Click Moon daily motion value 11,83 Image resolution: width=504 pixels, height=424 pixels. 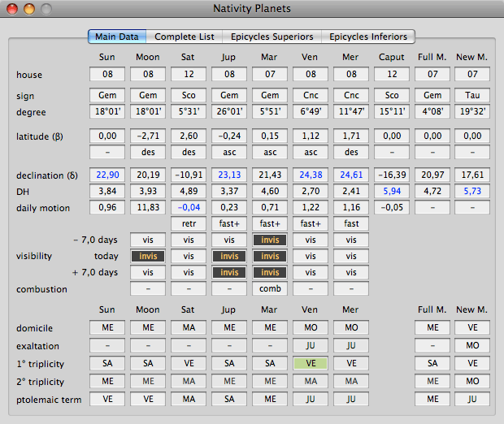coord(148,207)
